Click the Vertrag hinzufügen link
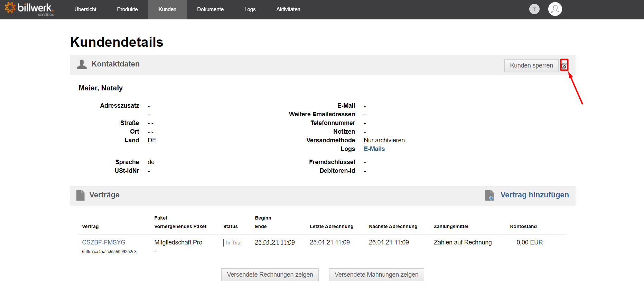644x286 pixels. [x=534, y=195]
